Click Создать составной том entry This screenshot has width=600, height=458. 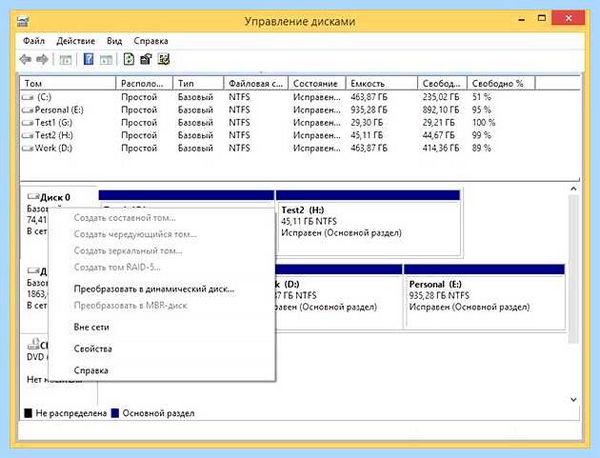pyautogui.click(x=125, y=218)
